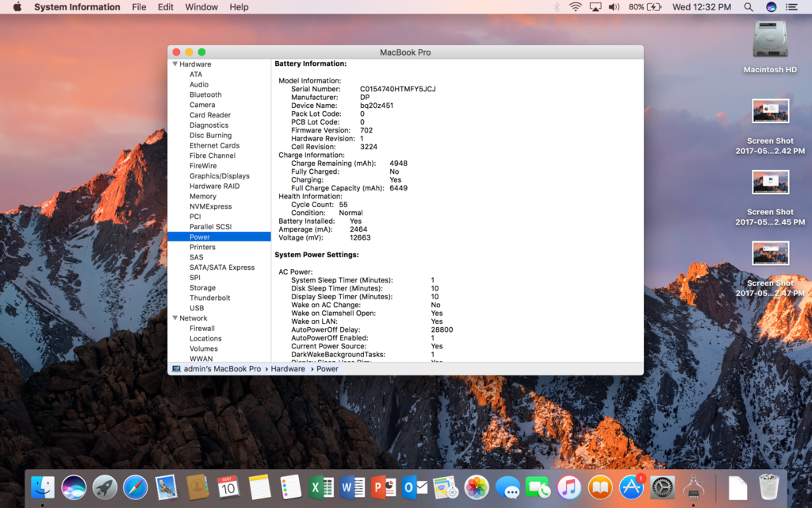Collapse the Network section triangle
The height and width of the screenshot is (508, 812).
click(x=175, y=317)
